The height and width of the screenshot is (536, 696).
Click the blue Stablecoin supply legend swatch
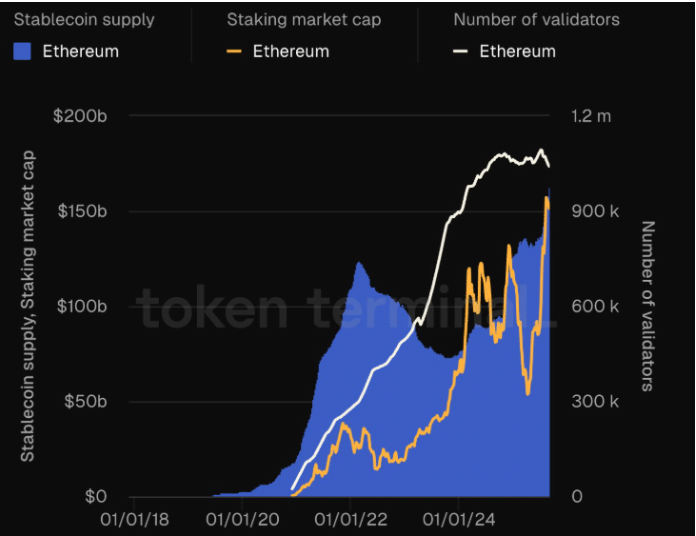click(23, 51)
